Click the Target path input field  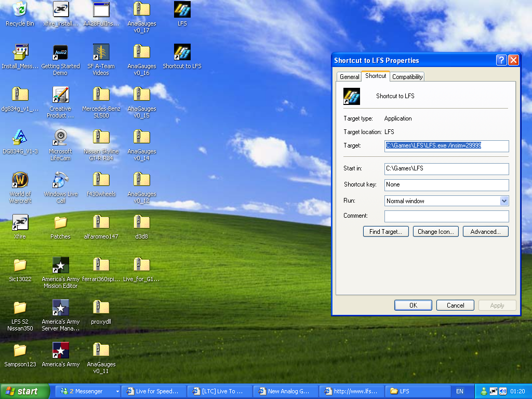446,146
